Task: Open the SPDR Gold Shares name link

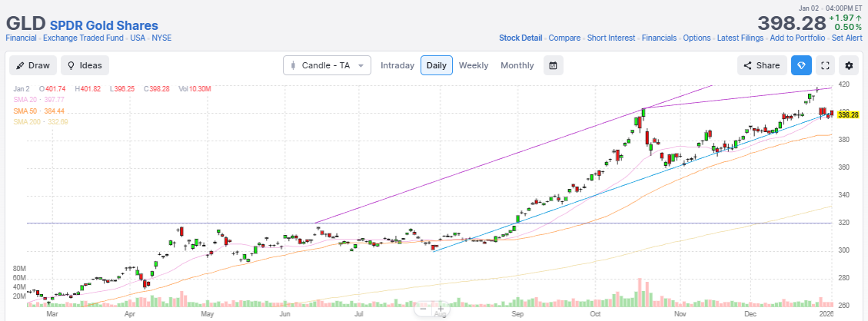Action: pos(104,25)
